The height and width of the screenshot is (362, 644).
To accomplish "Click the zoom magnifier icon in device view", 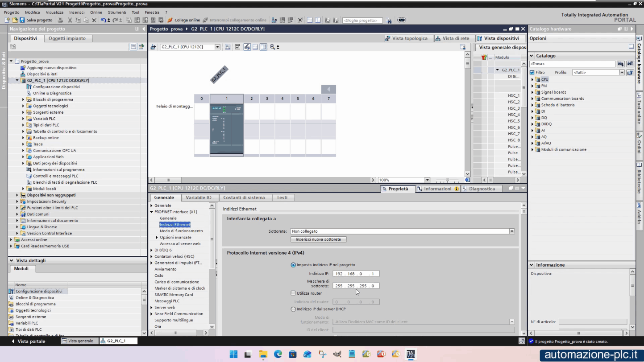I will (272, 47).
